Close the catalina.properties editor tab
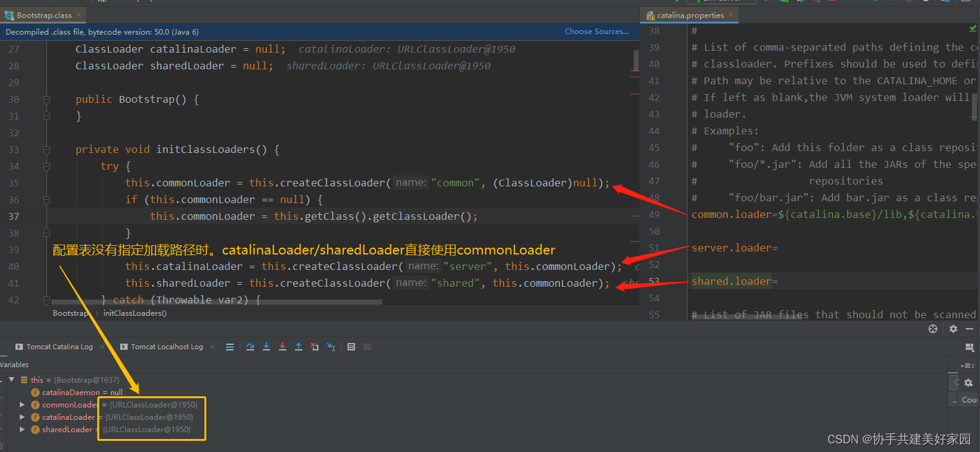 (731, 15)
